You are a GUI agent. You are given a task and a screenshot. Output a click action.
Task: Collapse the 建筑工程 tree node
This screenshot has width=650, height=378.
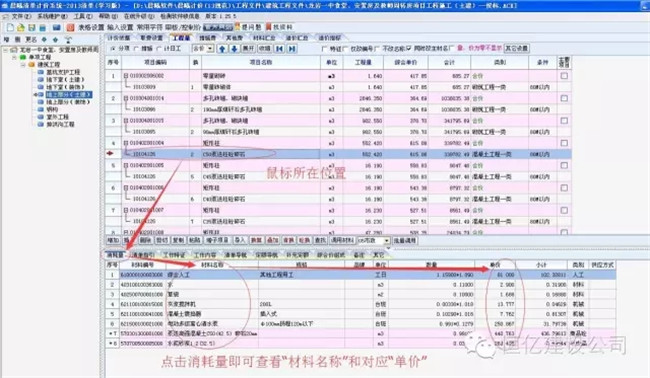click(23, 65)
